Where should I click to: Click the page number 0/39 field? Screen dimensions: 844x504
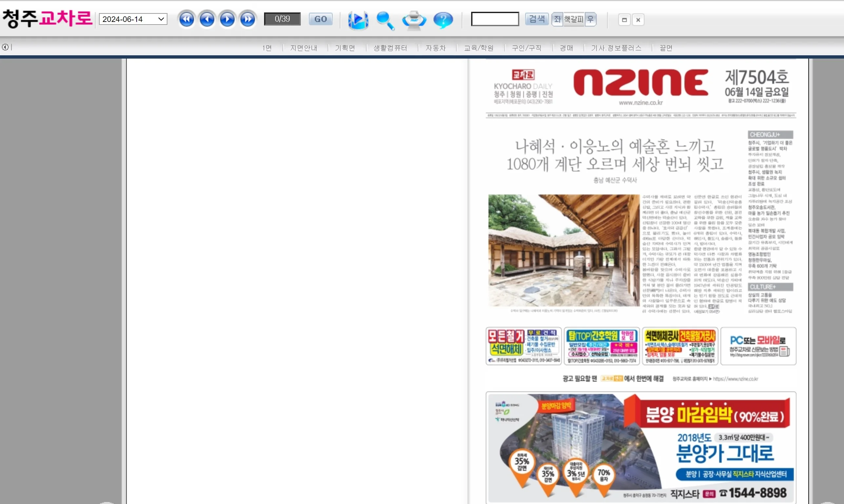(282, 19)
